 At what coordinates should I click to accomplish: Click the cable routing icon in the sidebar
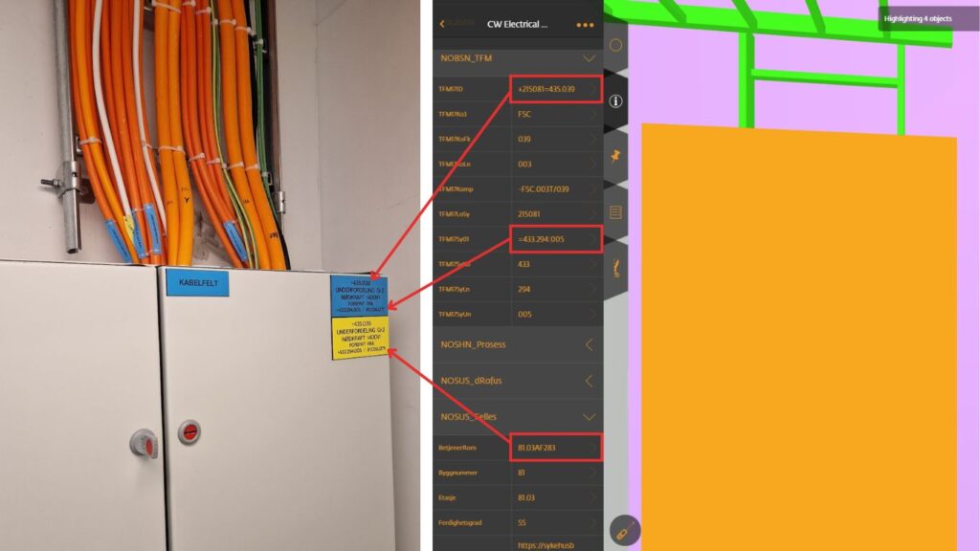pyautogui.click(x=614, y=269)
